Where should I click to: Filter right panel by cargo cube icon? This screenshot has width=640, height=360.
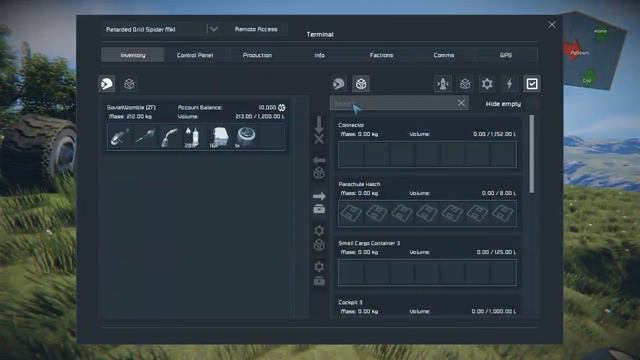point(465,84)
